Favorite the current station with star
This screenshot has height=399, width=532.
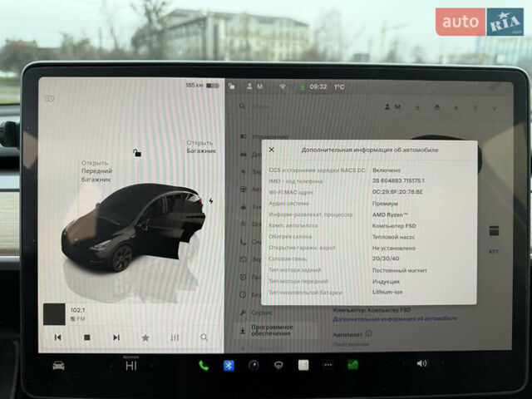coord(145,337)
